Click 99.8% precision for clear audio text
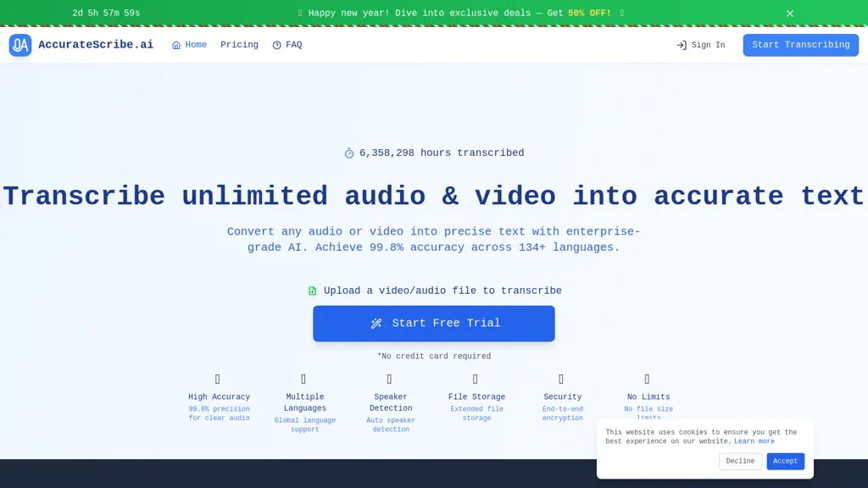The width and height of the screenshot is (868, 488). coord(220,413)
